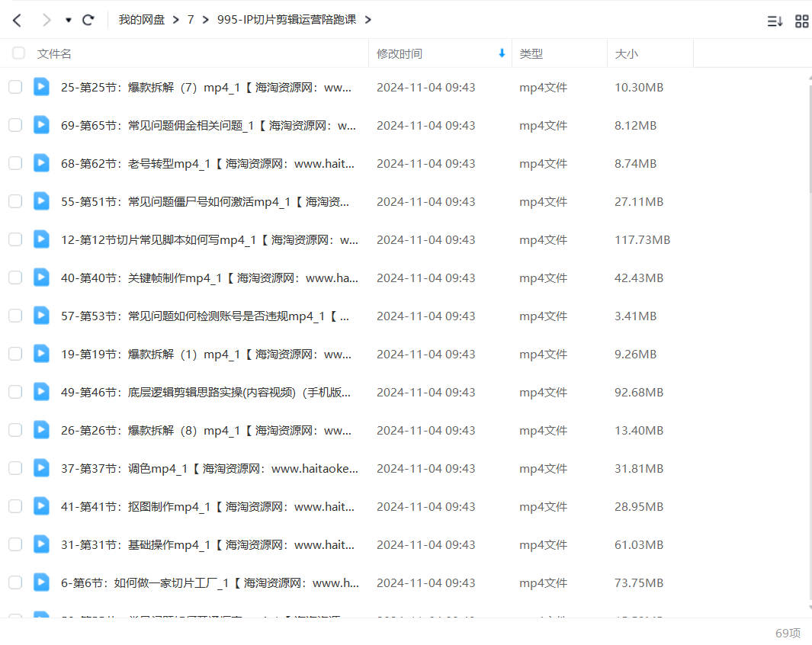The width and height of the screenshot is (812, 645).
Task: Click the 69项 item count
Action: 788,633
